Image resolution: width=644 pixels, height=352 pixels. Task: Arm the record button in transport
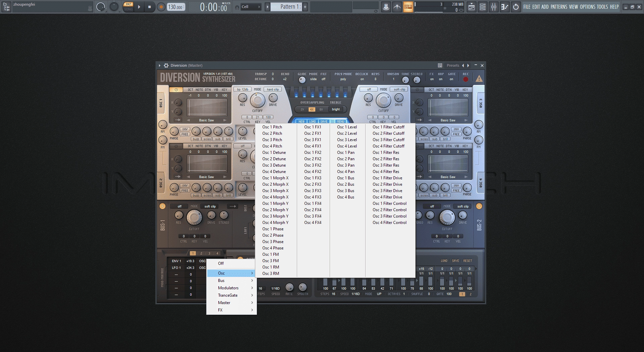(161, 7)
